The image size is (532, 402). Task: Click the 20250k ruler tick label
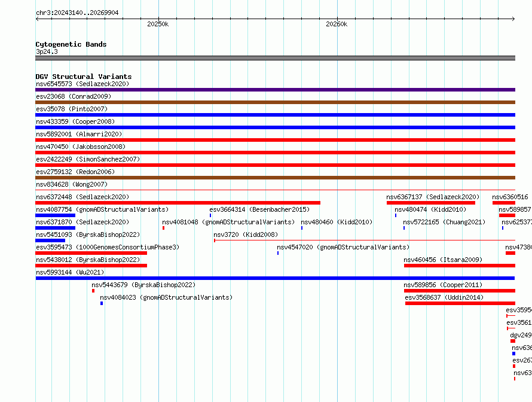tap(158, 24)
